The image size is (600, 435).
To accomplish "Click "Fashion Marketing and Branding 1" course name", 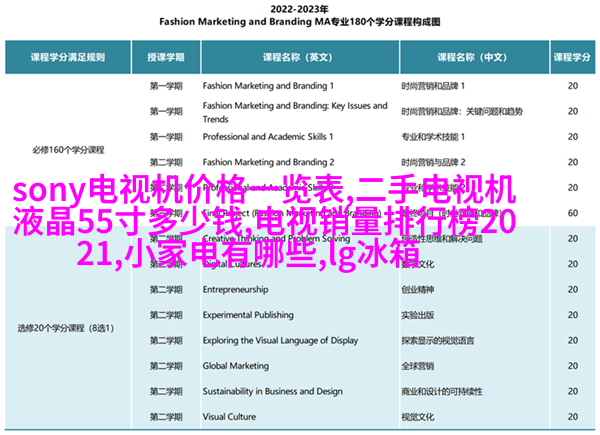I will click(268, 86).
